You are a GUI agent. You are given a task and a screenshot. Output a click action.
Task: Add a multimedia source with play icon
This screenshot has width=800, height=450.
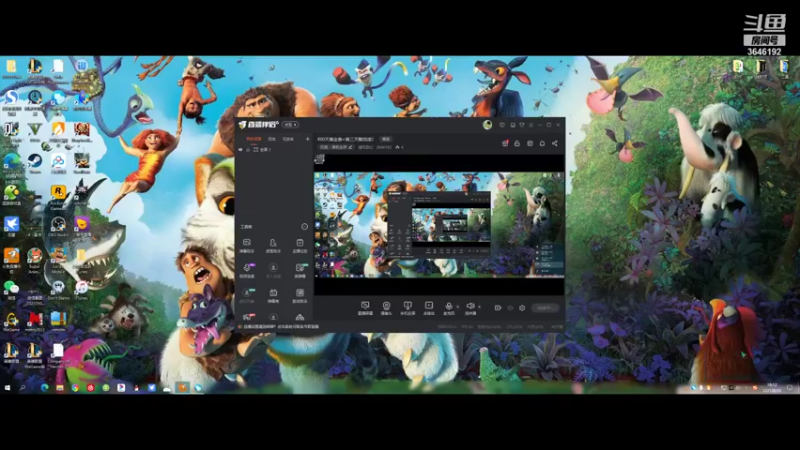pos(429,308)
